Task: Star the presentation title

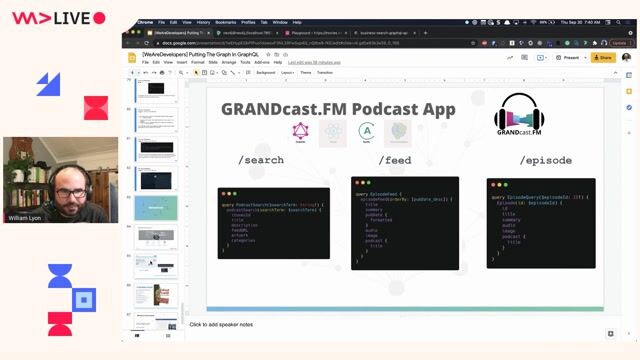Action: pos(268,54)
